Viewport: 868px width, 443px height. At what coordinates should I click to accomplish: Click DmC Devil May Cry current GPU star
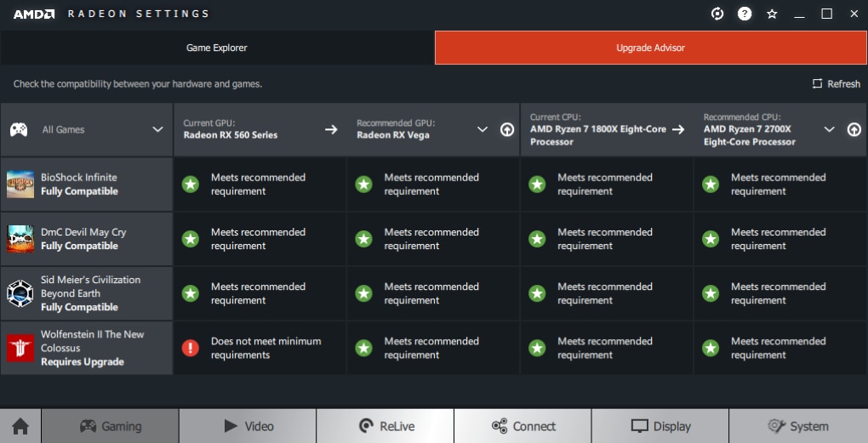pyautogui.click(x=191, y=239)
